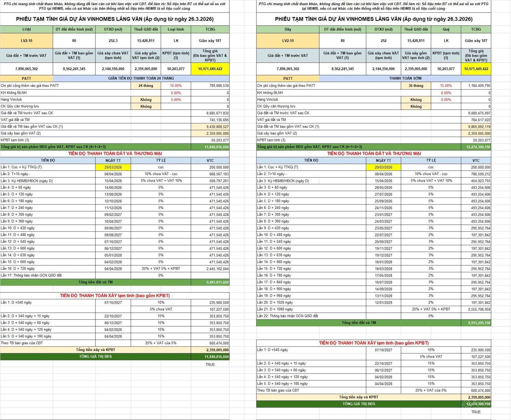
Task: Click the 10.00% surcharge rate cell
Action: [x=176, y=86]
